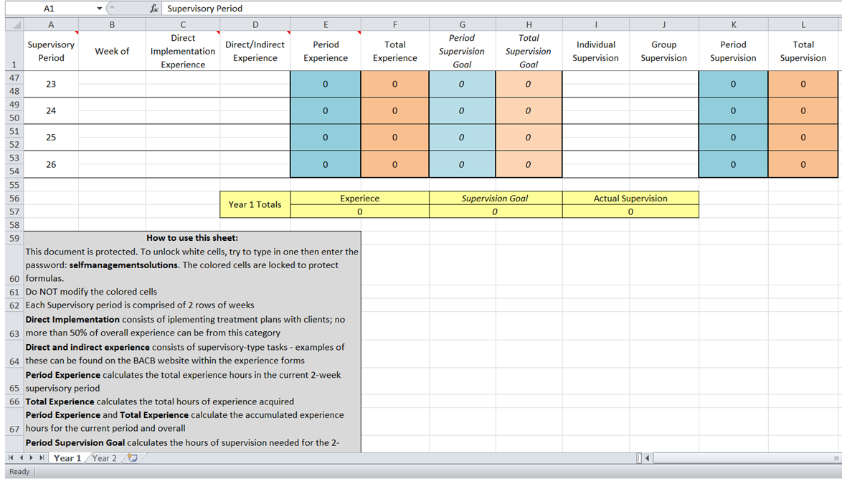Viewport: 842px width, 504px height.
Task: Click 'Direct/Indirect Experience' header cell
Action: (255, 51)
